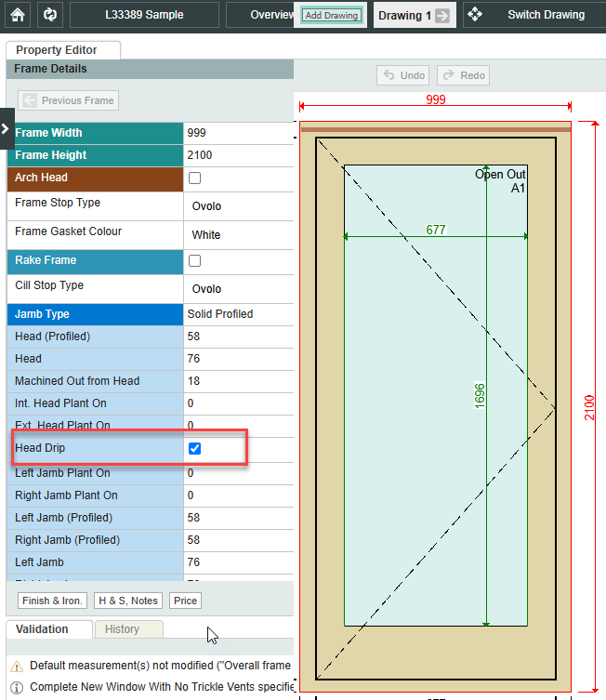This screenshot has width=606, height=700.
Task: Select the Property Editor tab
Action: point(63,50)
